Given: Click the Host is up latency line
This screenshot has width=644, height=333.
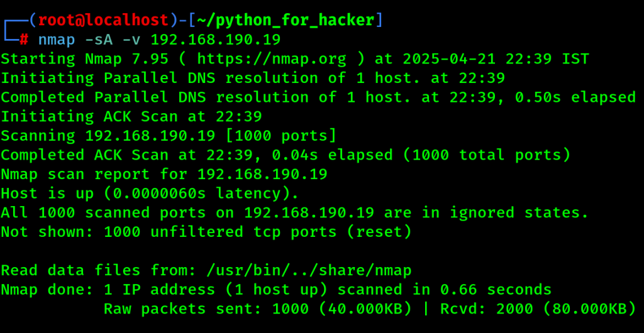Looking at the screenshot, I should tap(150, 194).
